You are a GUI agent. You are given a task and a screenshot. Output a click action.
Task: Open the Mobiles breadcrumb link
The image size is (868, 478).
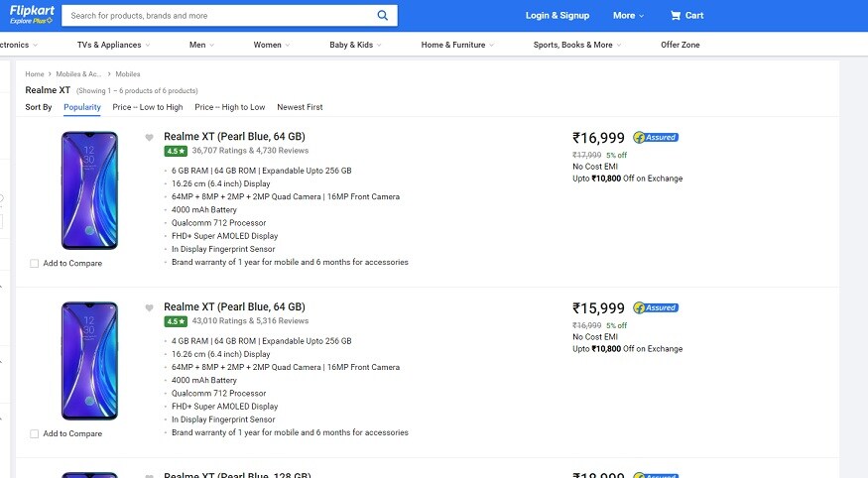click(127, 74)
